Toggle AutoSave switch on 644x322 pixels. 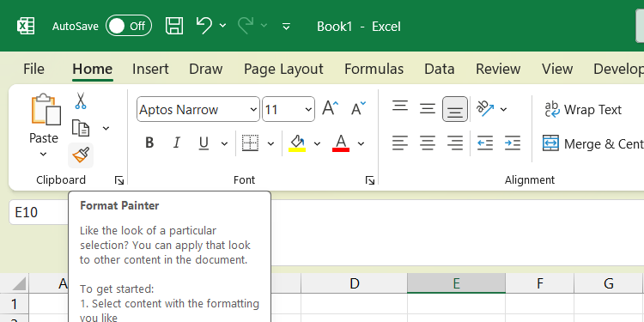coord(129,26)
